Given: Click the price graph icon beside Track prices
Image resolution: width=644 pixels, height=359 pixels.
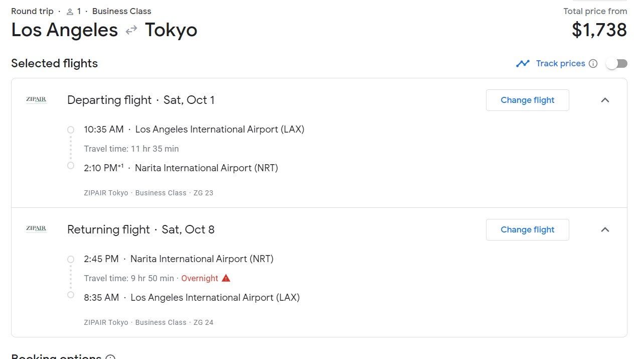Looking at the screenshot, I should (x=523, y=63).
